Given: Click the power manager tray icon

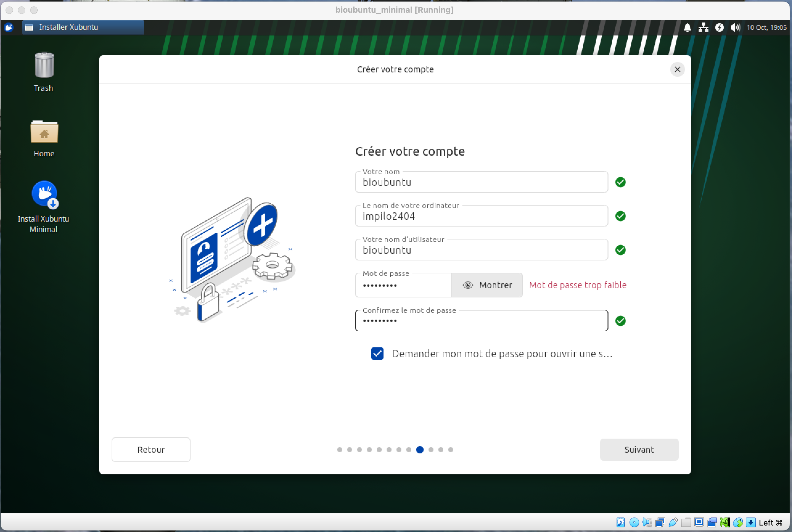Looking at the screenshot, I should pos(719,27).
